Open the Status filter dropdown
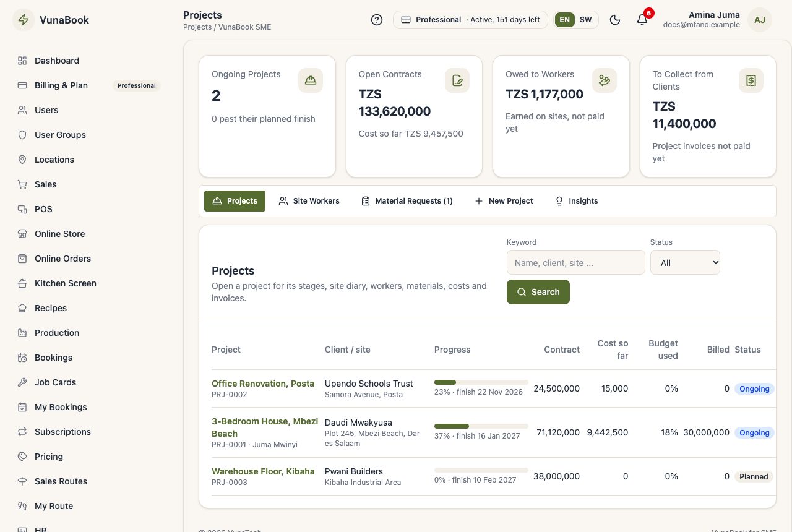The image size is (792, 532). pos(685,262)
